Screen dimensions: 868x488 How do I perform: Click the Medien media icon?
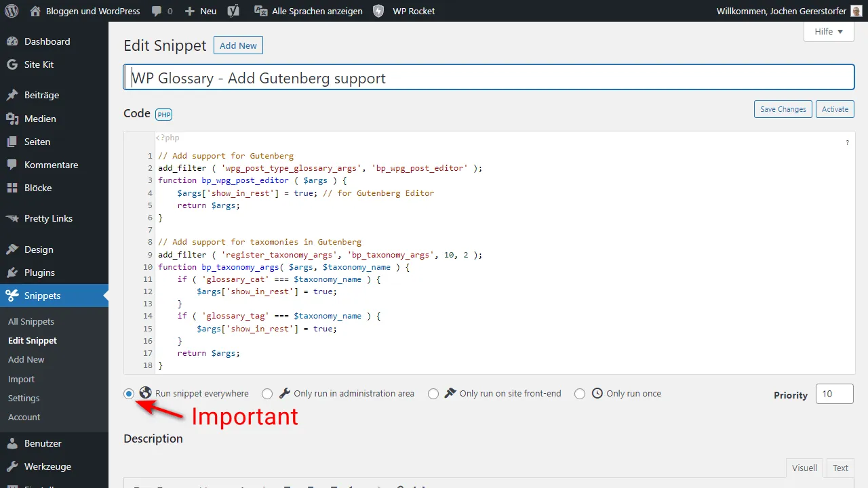(12, 119)
